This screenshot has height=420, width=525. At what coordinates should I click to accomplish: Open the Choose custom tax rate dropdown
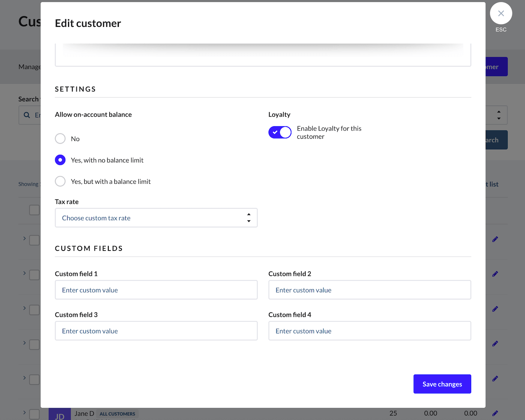pyautogui.click(x=156, y=218)
